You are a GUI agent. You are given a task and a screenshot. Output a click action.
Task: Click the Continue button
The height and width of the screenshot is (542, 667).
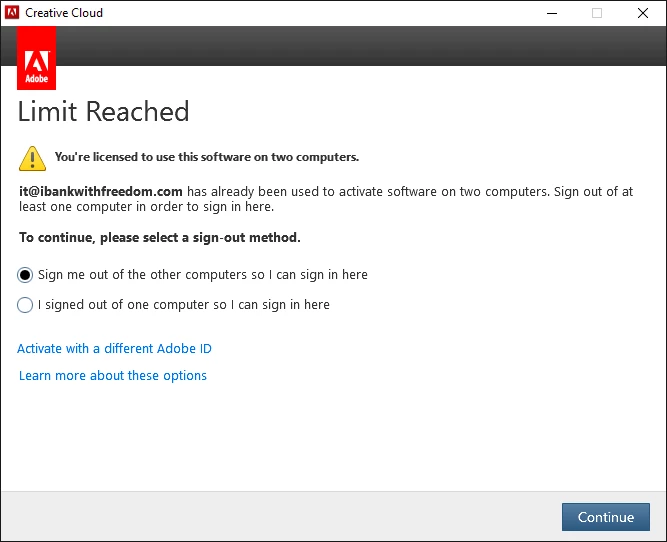[606, 517]
